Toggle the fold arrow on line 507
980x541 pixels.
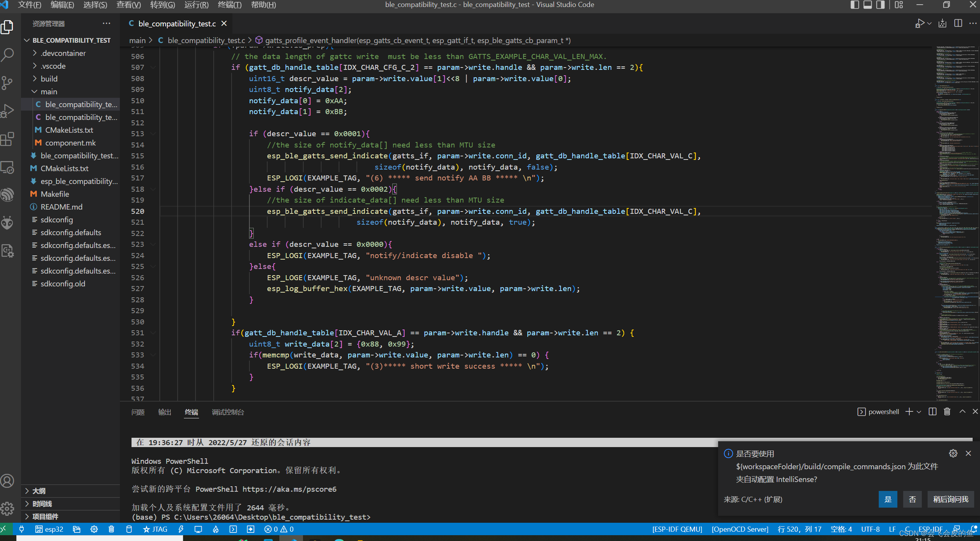[x=153, y=68]
